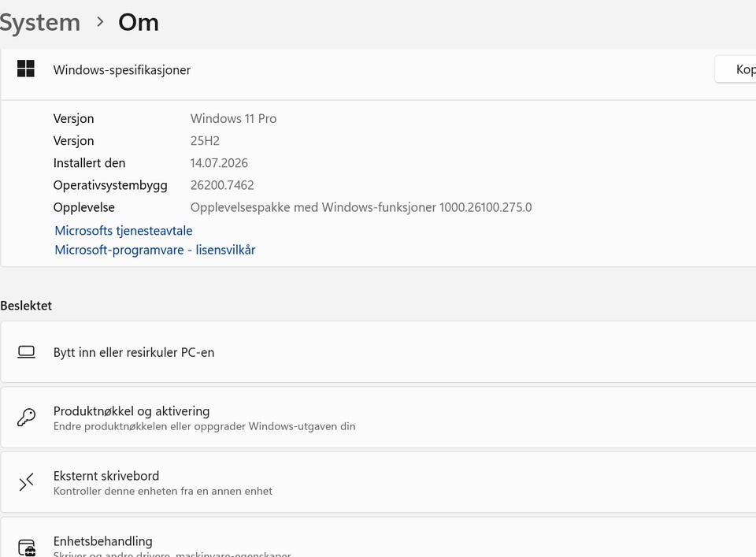Open Eksternt skrivebord settings
The image size is (756, 557).
pyautogui.click(x=378, y=482)
